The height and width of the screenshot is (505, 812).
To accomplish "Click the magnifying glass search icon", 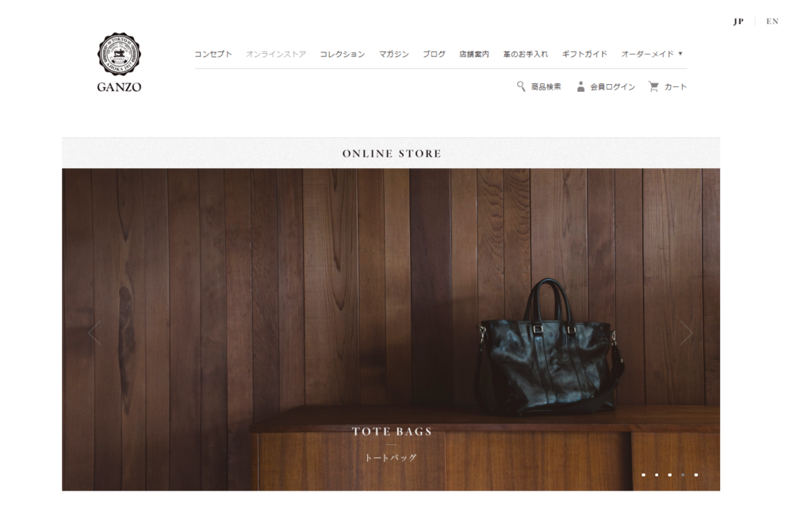I will point(521,86).
